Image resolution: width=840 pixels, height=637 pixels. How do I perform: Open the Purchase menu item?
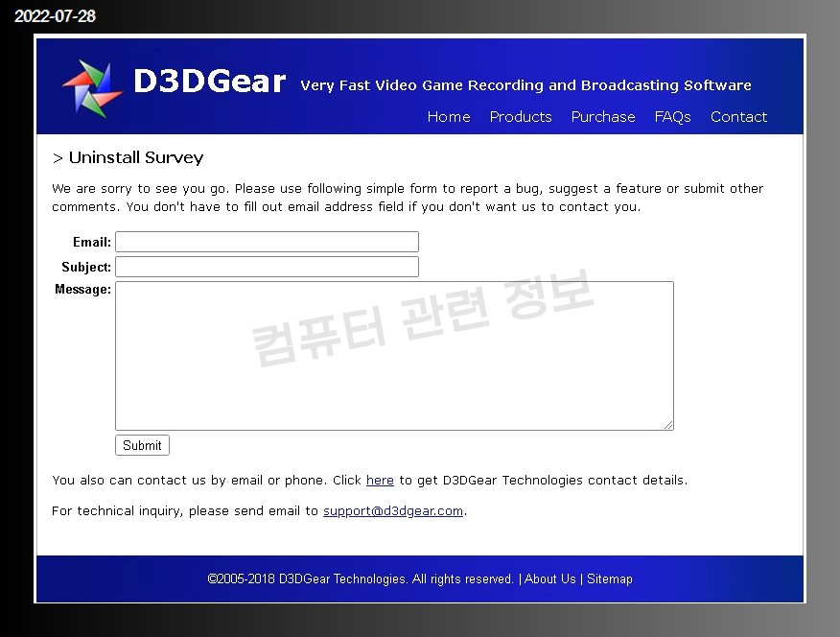(x=603, y=117)
